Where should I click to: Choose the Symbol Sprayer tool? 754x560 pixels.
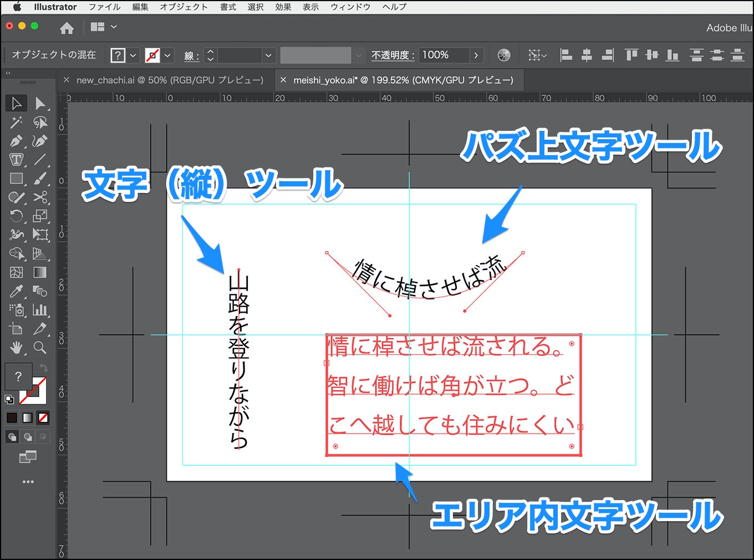pyautogui.click(x=16, y=310)
